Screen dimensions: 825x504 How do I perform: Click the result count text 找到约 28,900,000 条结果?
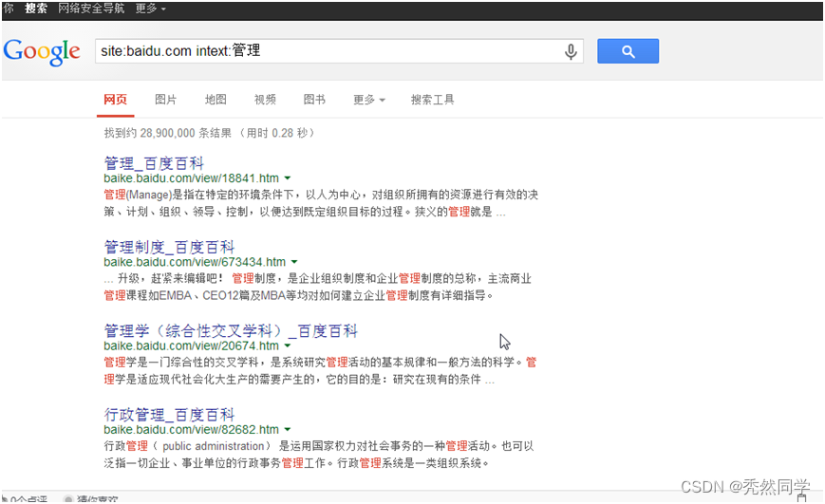(x=168, y=133)
